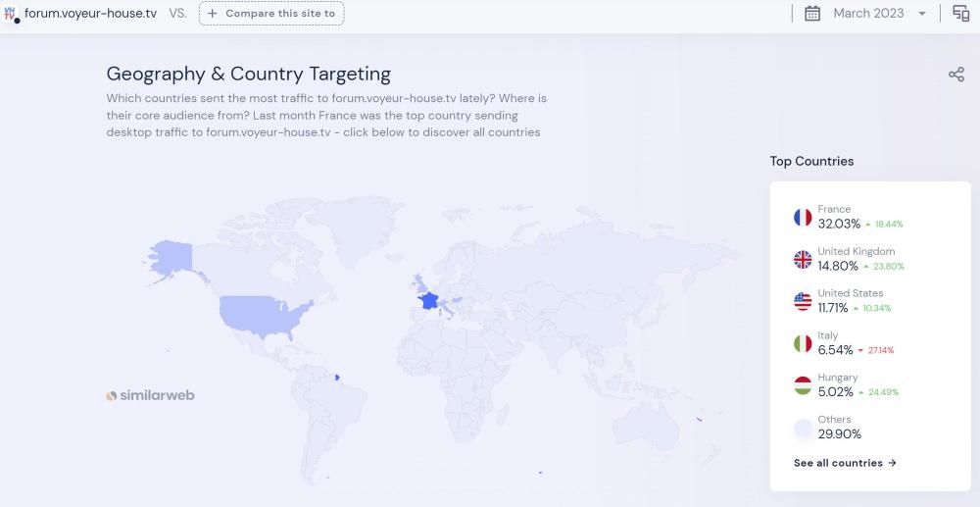Click the calendar icon beside March 2023

click(812, 14)
